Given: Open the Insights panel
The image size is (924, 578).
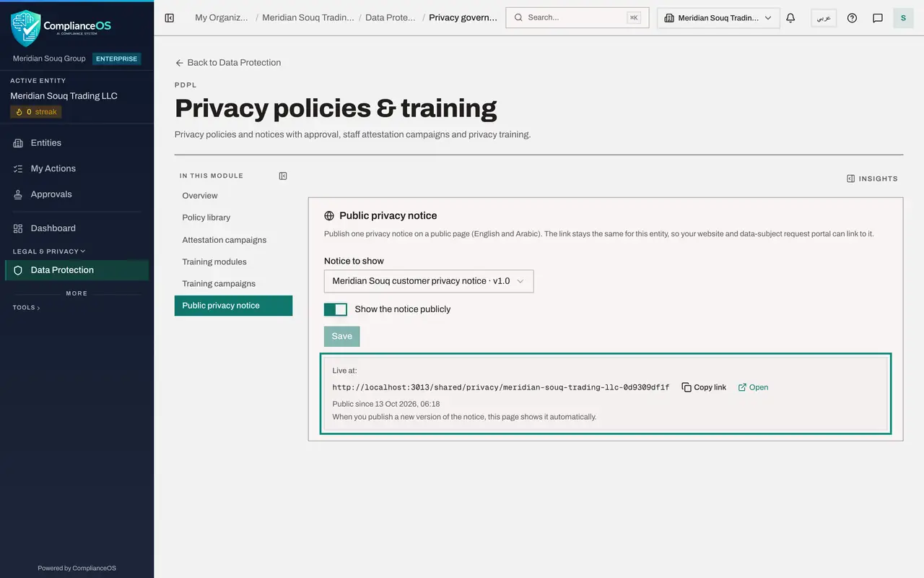Looking at the screenshot, I should (872, 178).
